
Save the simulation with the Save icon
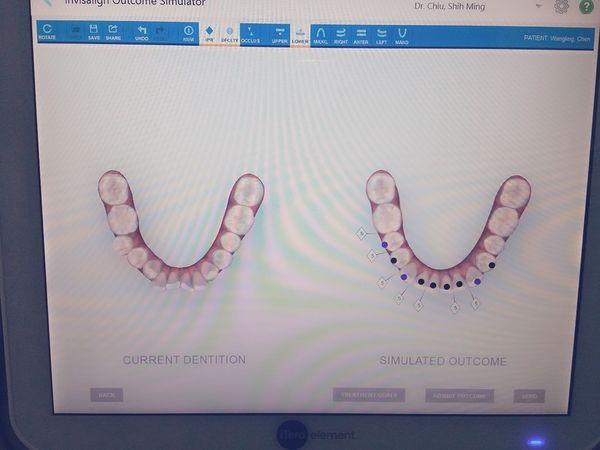93,33
